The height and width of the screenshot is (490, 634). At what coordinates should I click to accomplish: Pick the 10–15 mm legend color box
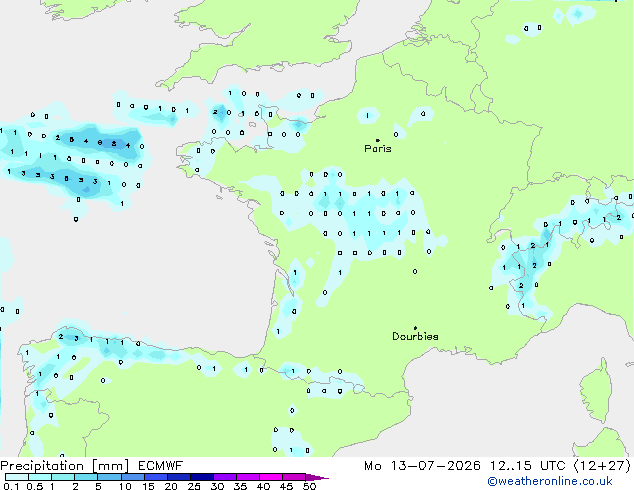pos(132,477)
